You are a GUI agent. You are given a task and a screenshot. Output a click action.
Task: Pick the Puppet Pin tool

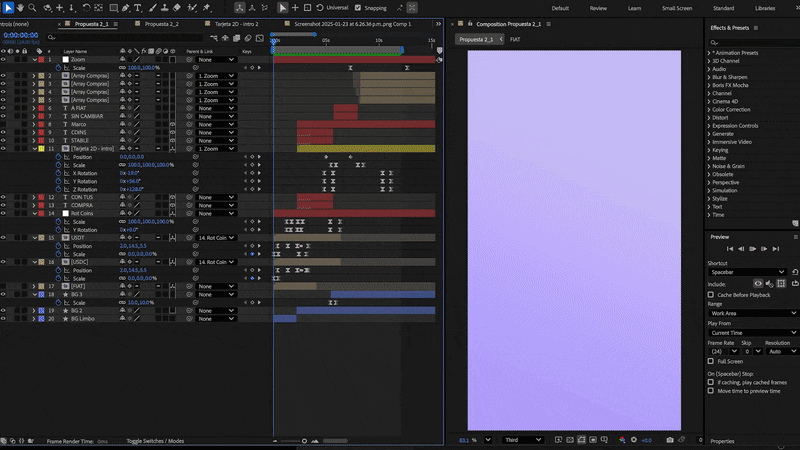click(207, 8)
